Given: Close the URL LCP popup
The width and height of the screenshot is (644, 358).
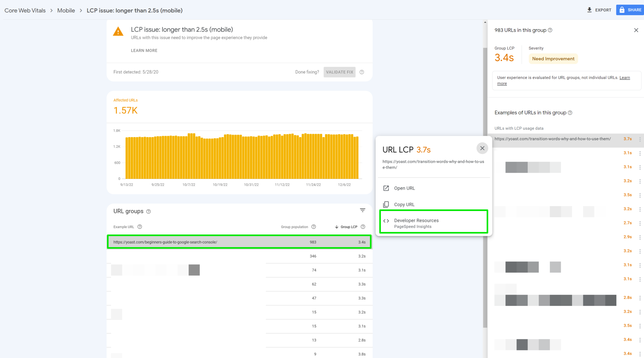Looking at the screenshot, I should point(482,148).
